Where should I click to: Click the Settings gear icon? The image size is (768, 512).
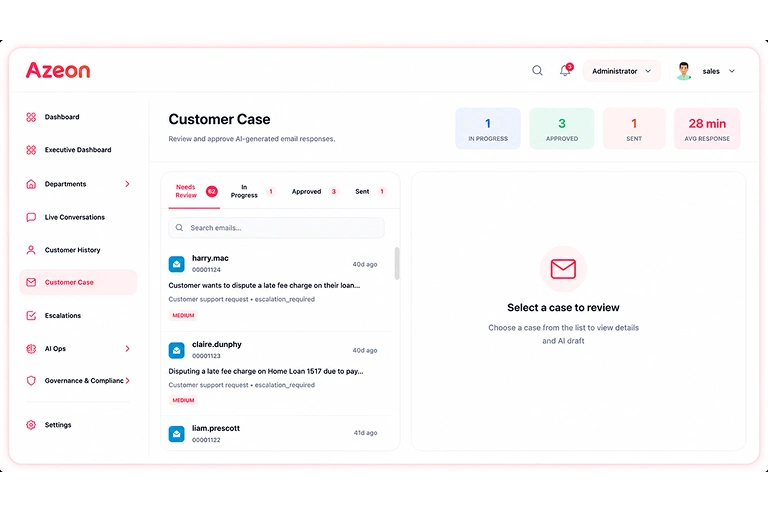point(31,425)
